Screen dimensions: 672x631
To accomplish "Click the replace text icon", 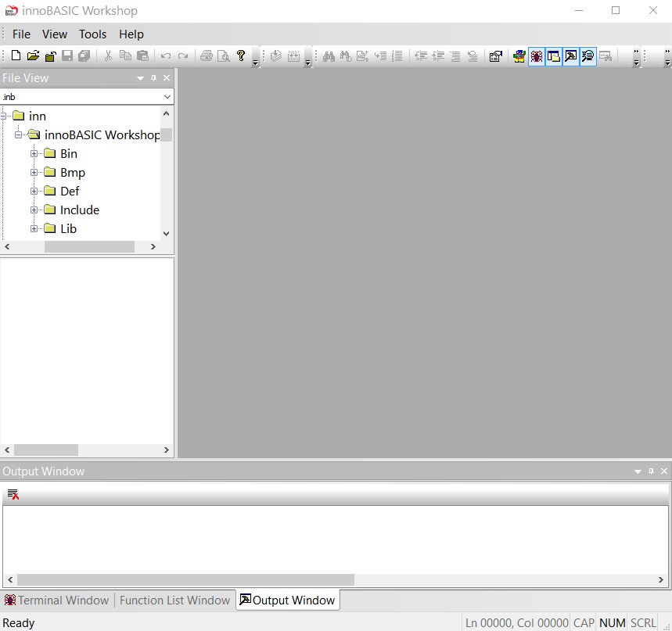I will point(362,56).
